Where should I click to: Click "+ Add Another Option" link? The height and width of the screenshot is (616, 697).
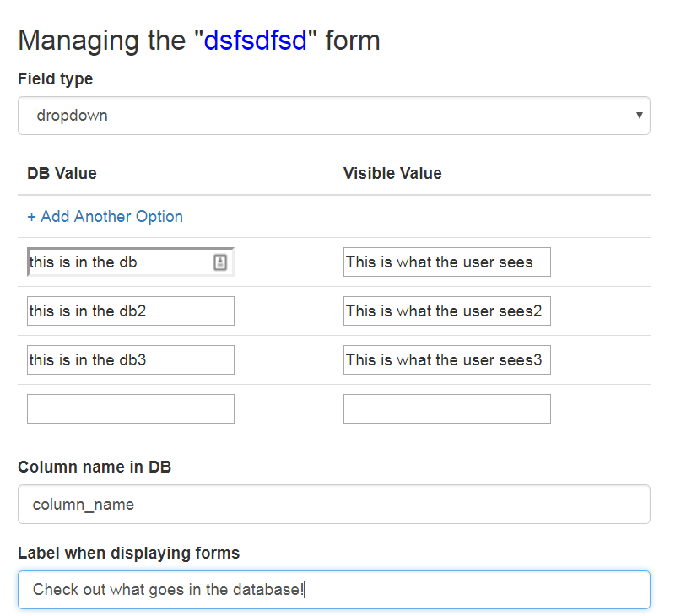(x=105, y=217)
